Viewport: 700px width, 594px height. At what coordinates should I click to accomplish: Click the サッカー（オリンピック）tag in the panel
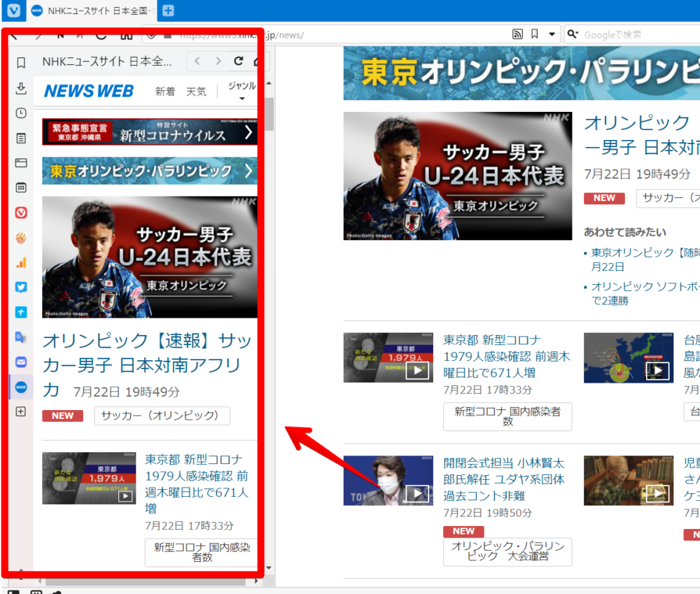pyautogui.click(x=162, y=416)
